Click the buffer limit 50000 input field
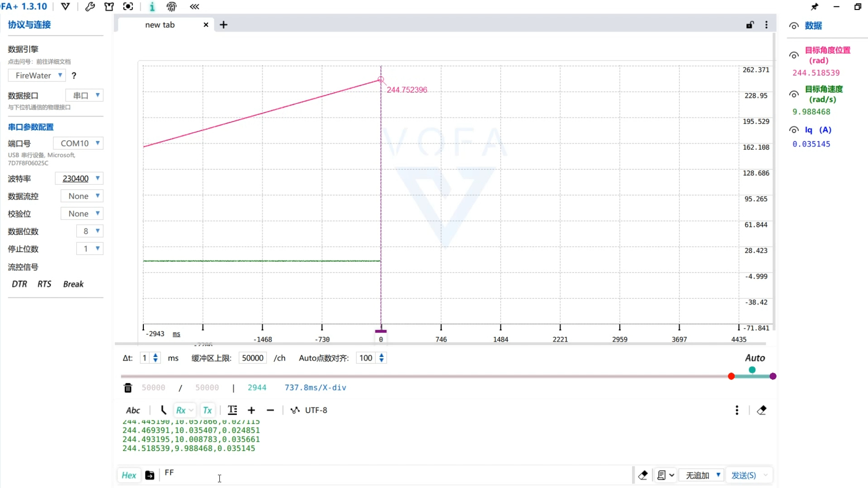The image size is (868, 488). tap(252, 358)
